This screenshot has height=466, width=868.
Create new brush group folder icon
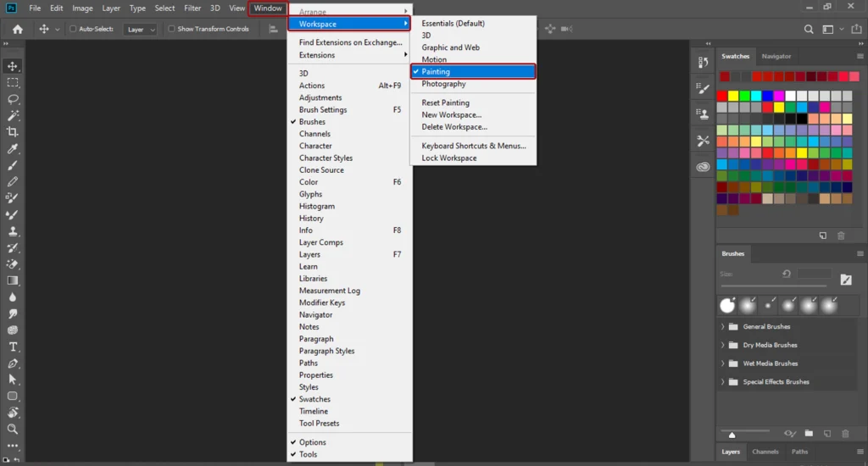[x=809, y=433]
